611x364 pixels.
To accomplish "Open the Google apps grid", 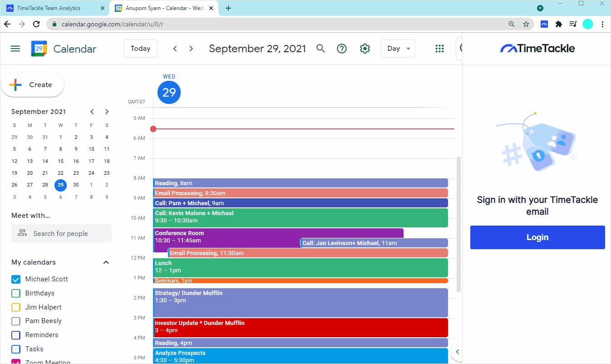I will click(x=439, y=49).
